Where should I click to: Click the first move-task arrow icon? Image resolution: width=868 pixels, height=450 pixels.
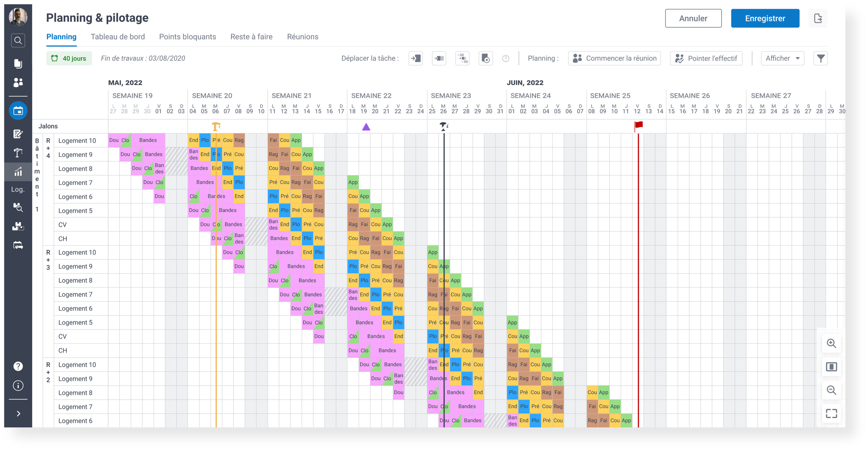click(415, 58)
